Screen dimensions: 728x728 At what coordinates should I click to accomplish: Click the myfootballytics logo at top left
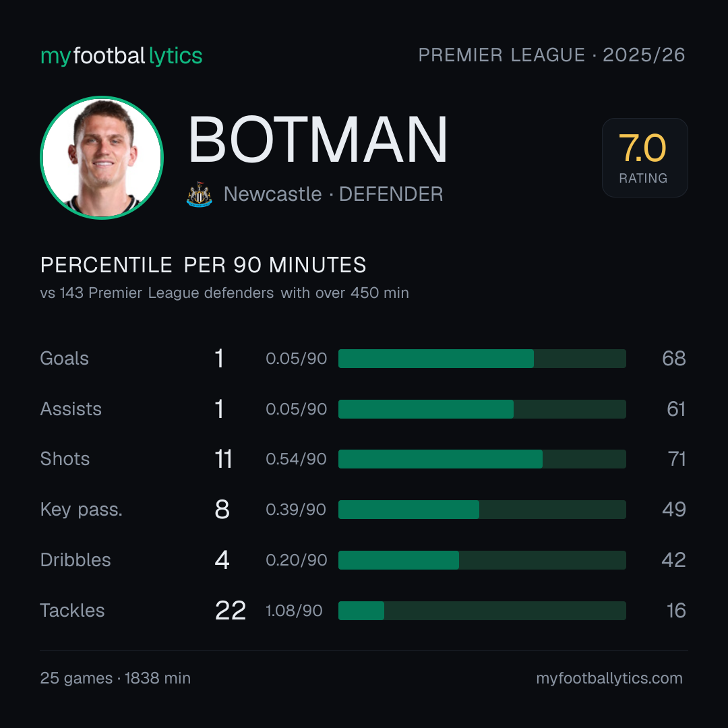121,56
